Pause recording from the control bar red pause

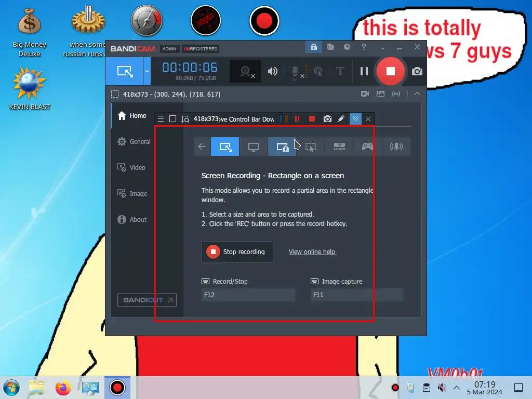pos(297,119)
